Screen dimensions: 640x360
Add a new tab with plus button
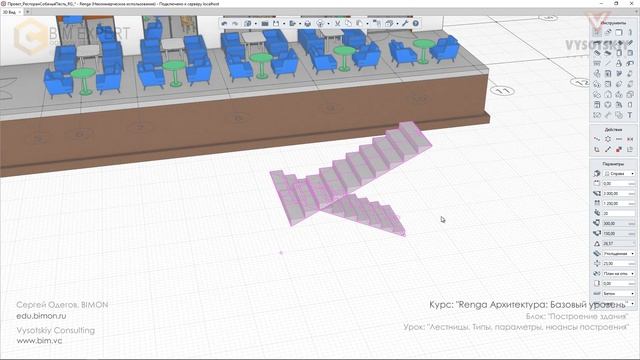pyautogui.click(x=27, y=12)
